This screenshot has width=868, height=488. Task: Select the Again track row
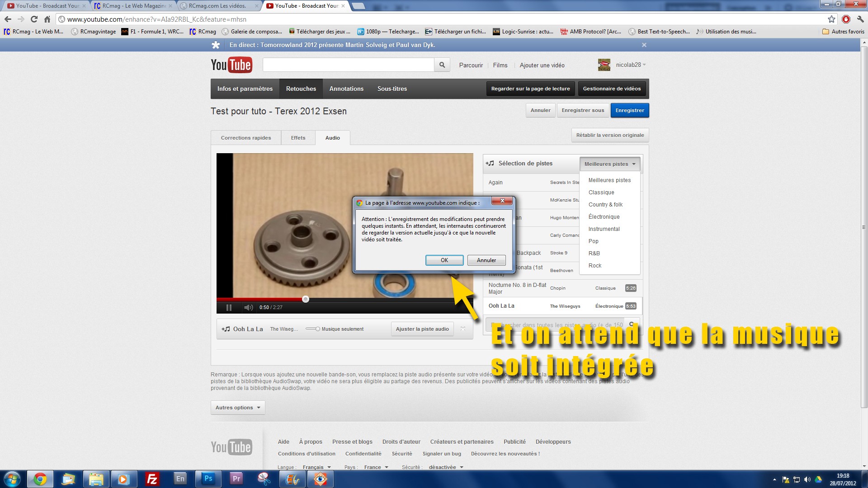click(x=531, y=183)
